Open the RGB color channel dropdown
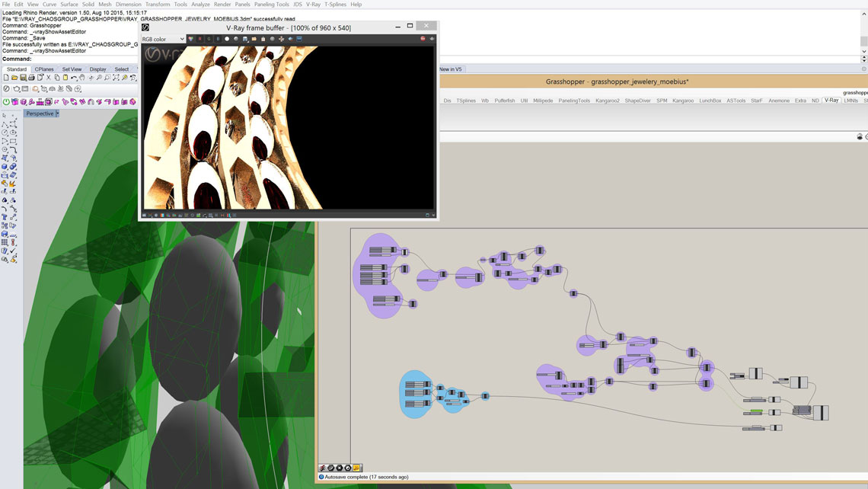The image size is (868, 489). (x=163, y=40)
